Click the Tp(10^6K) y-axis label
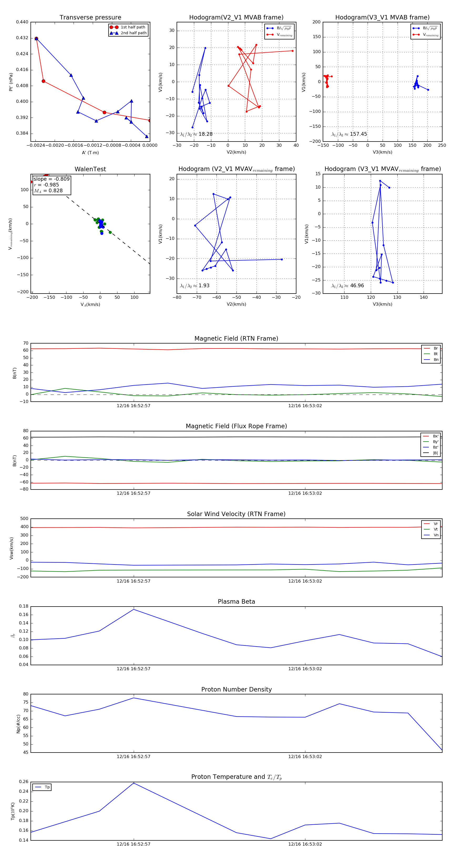The image size is (473, 868). pos(13,811)
